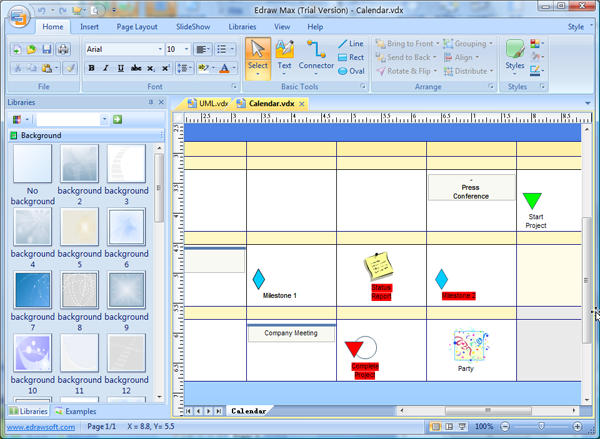
Task: Toggle Italic formatting
Action: [106, 68]
